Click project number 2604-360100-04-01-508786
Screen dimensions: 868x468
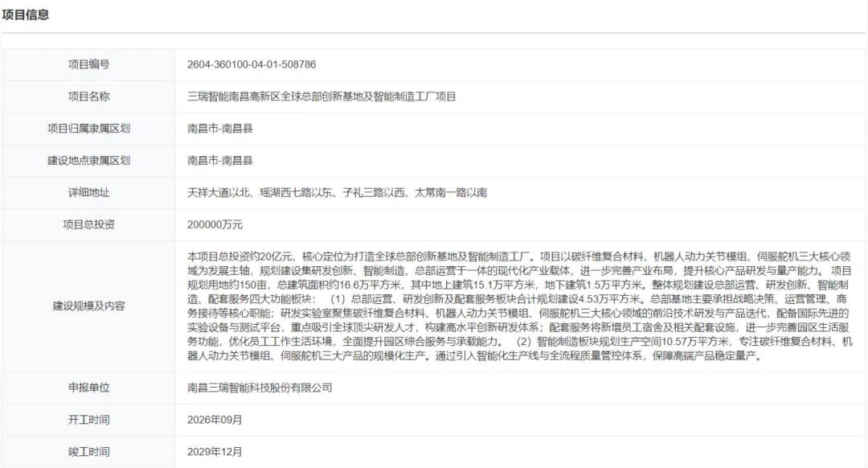pyautogui.click(x=252, y=64)
